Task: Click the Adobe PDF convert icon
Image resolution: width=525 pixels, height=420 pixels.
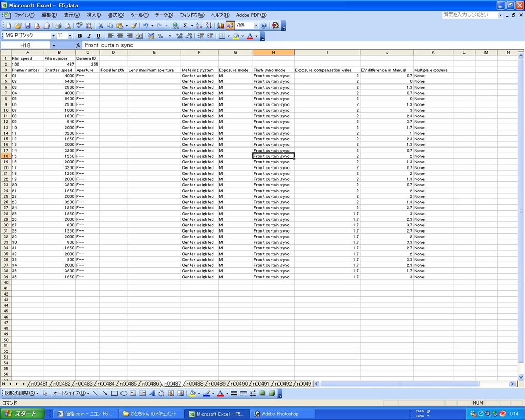Action: click(275, 26)
